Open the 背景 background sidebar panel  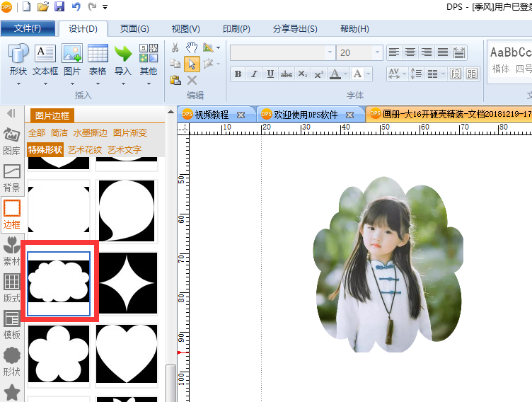coord(12,178)
